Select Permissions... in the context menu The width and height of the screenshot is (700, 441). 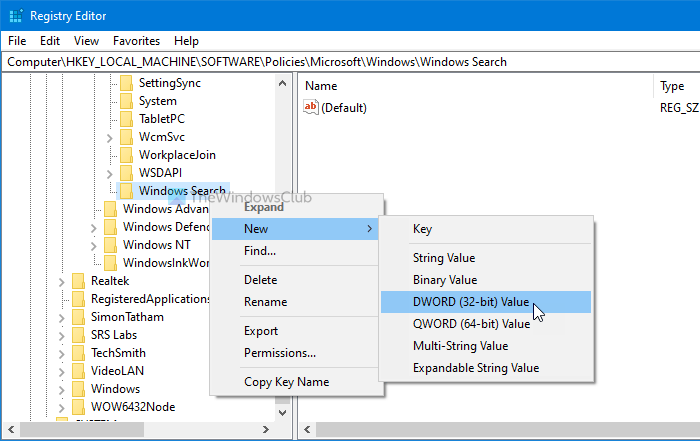pyautogui.click(x=280, y=352)
